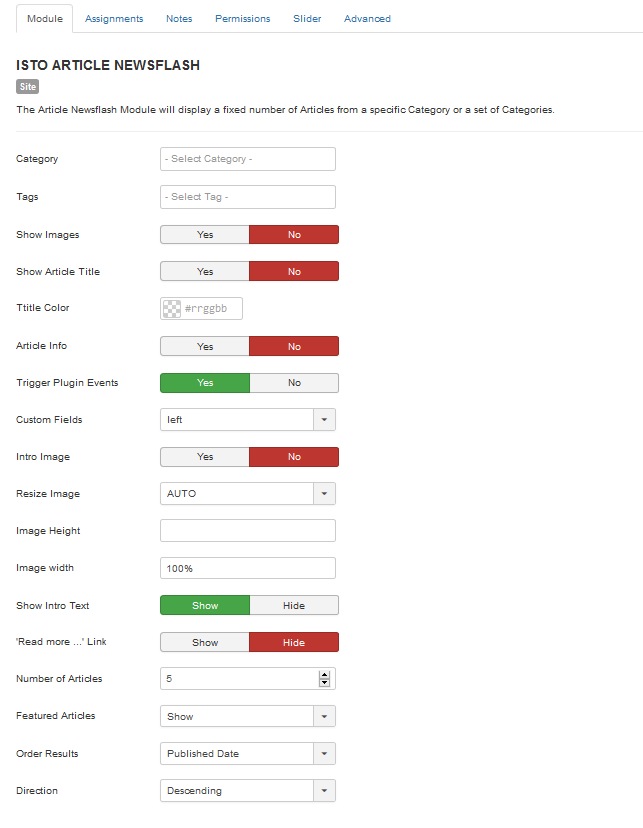Screen dimensions: 643x828
Task: Go to the Slider tab
Action: (x=307, y=18)
